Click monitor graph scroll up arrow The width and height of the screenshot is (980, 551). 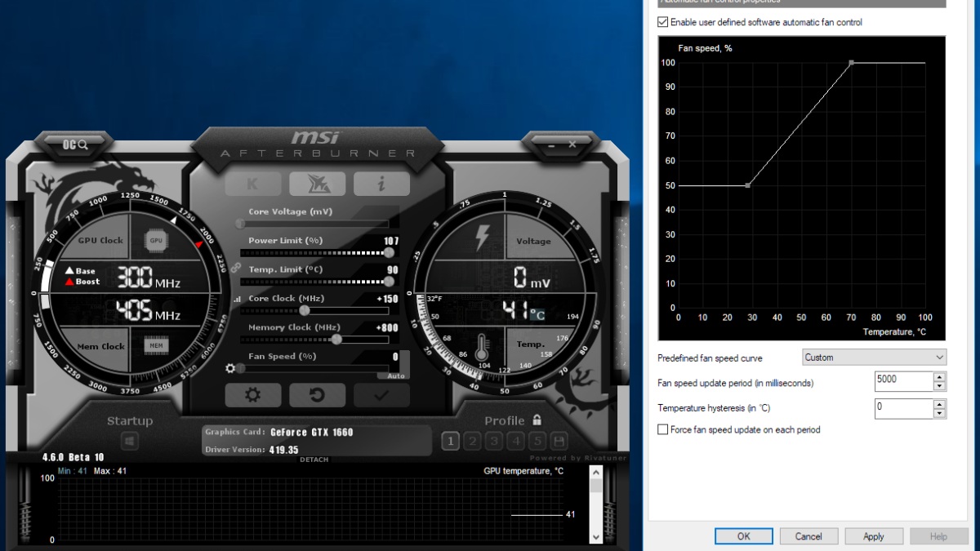pos(595,473)
